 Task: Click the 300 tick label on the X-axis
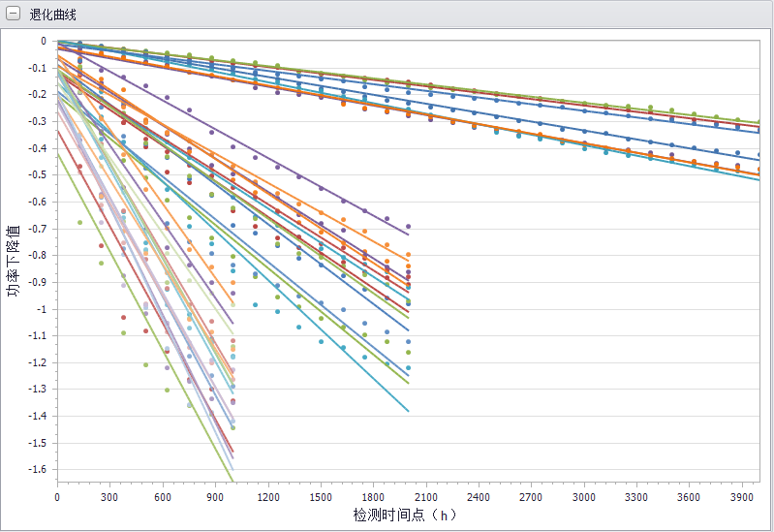[x=109, y=496]
